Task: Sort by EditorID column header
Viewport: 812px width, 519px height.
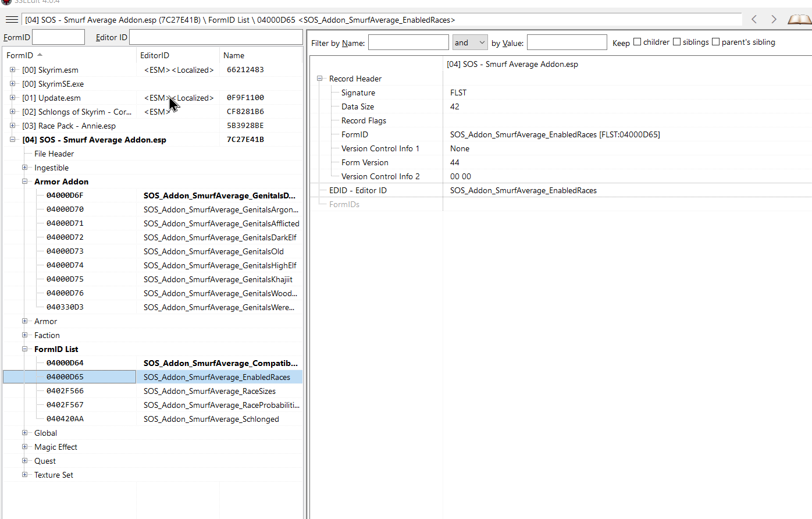Action: tap(178, 55)
